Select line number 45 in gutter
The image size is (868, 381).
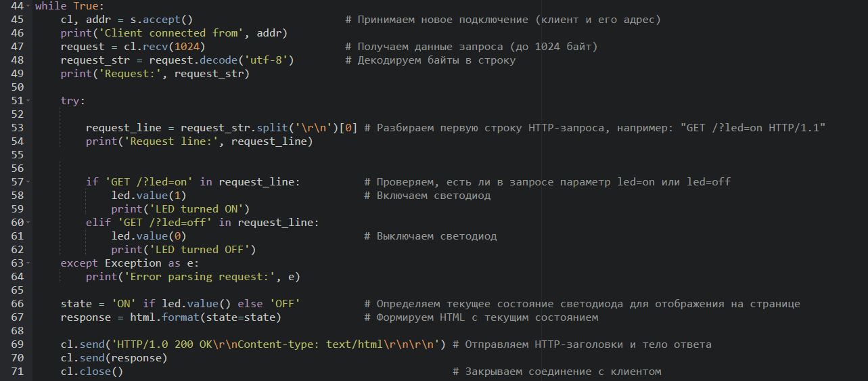coord(18,20)
